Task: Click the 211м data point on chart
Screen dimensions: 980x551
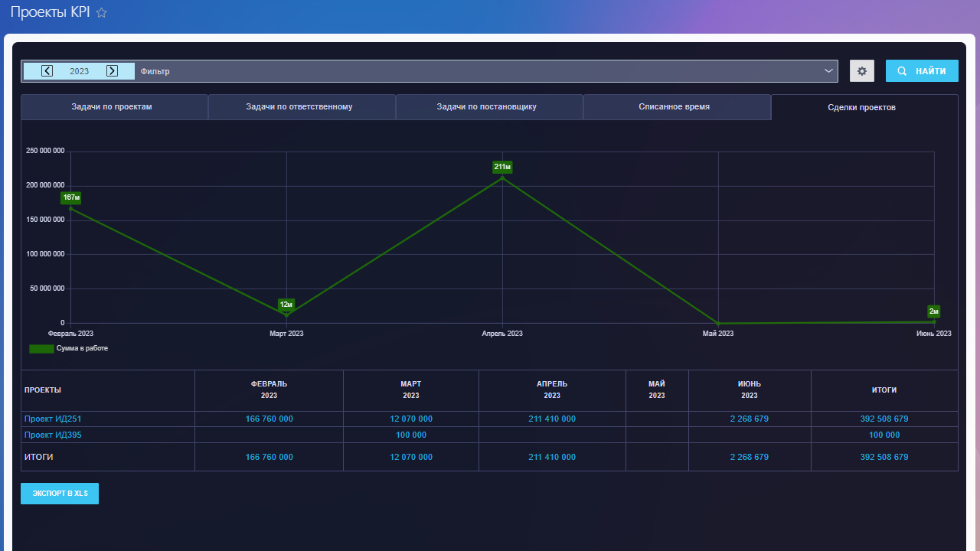Action: point(502,178)
